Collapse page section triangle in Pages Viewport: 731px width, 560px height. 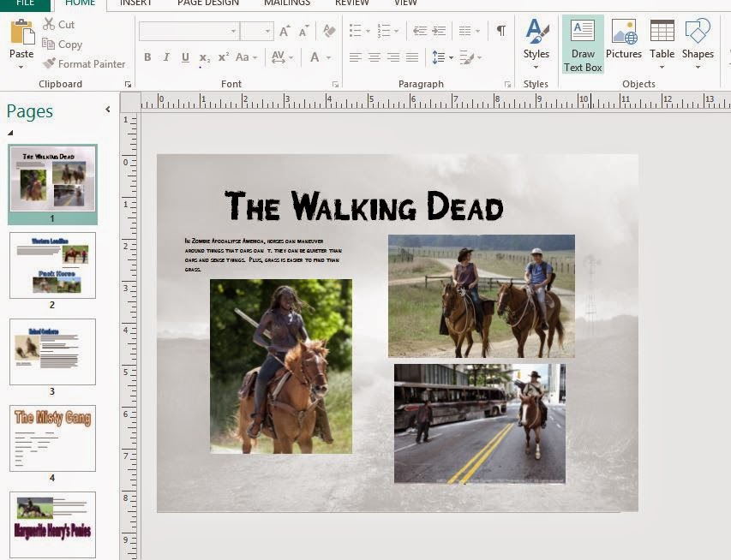pyautogui.click(x=9, y=133)
